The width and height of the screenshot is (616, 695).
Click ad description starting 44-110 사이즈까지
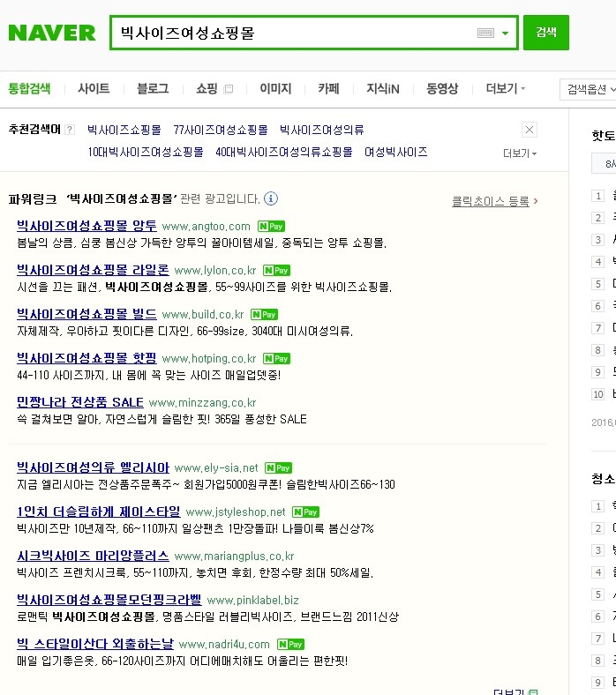click(149, 376)
